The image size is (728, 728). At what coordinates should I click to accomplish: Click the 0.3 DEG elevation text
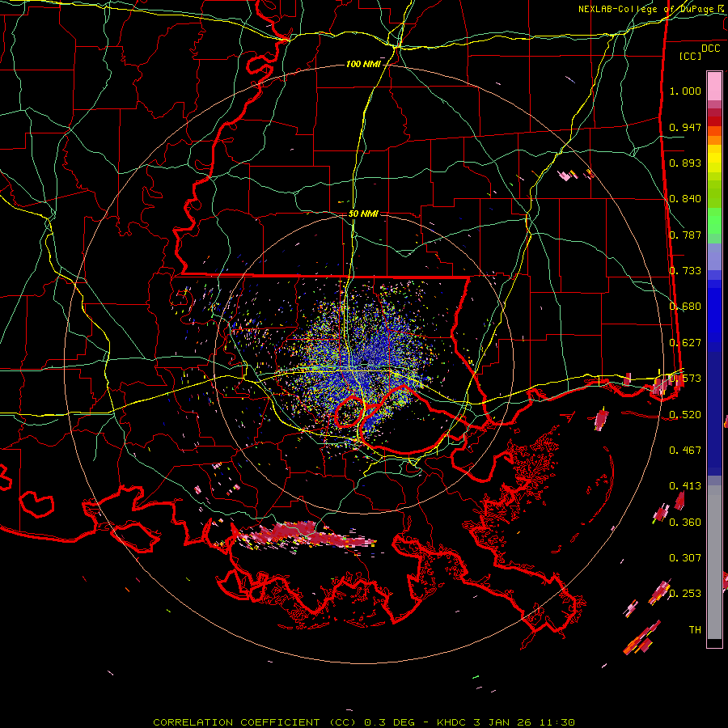[390, 722]
